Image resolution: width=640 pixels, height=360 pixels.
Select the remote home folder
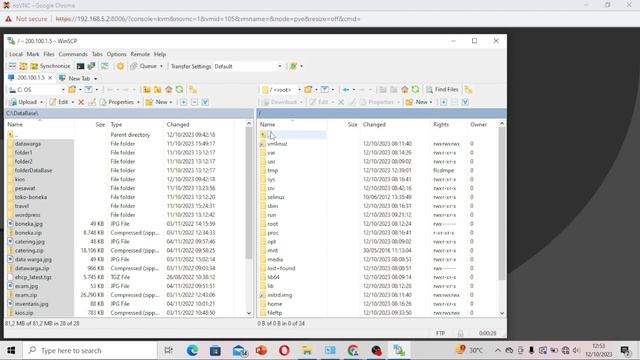click(275, 304)
